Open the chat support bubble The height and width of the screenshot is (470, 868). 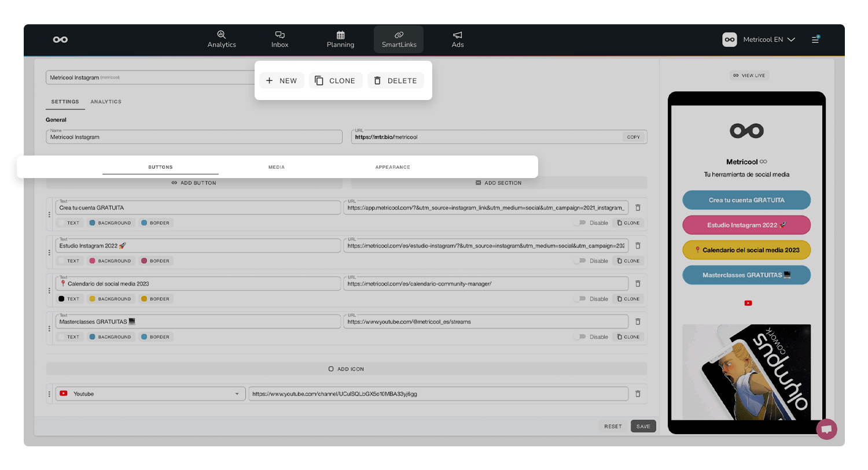(826, 429)
